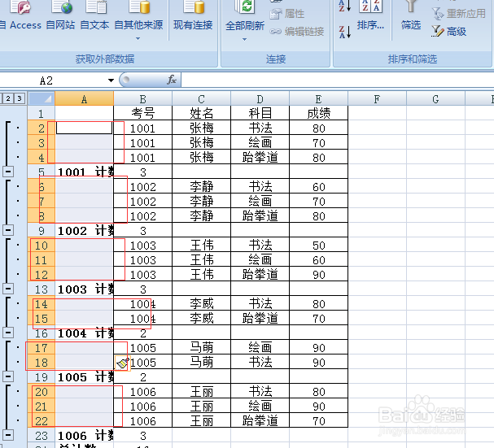This screenshot has height=448, width=494.
Task: Select the 1005 计数 subtotal cell
Action: click(84, 376)
